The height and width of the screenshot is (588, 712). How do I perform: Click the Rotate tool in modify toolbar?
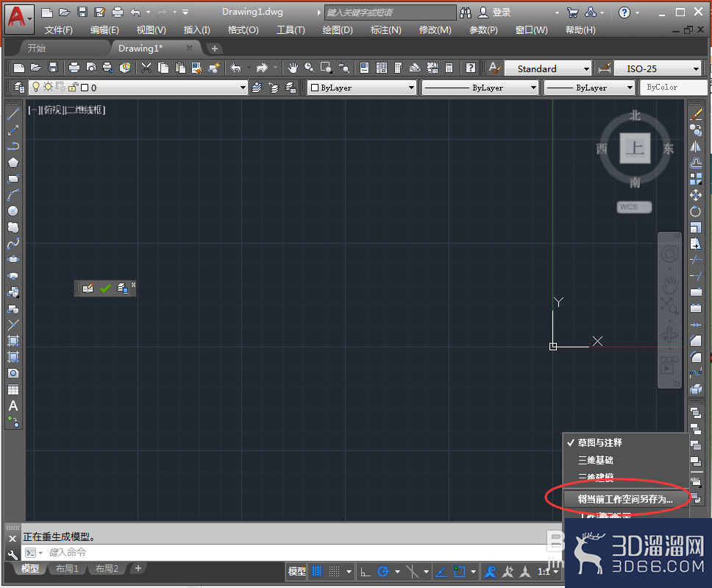pos(696,211)
